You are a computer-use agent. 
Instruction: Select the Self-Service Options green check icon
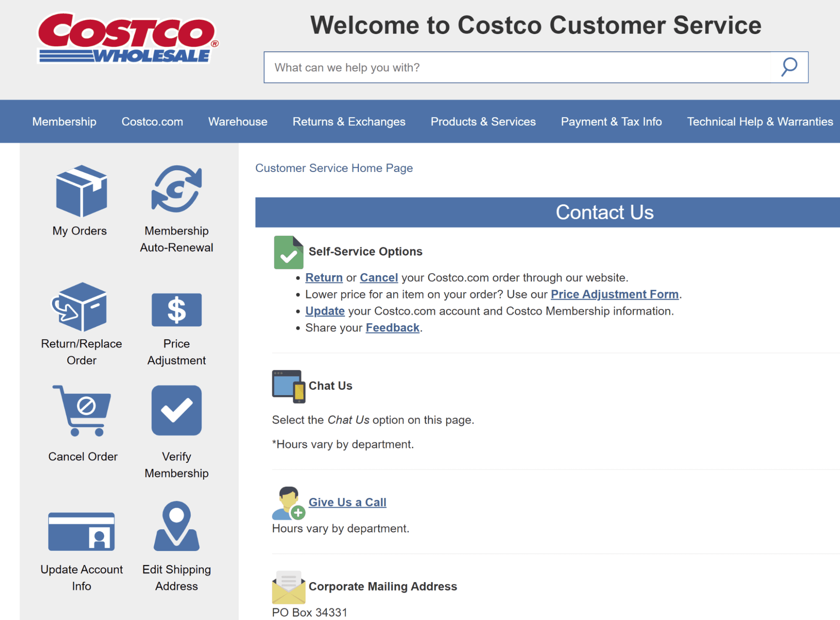(288, 252)
